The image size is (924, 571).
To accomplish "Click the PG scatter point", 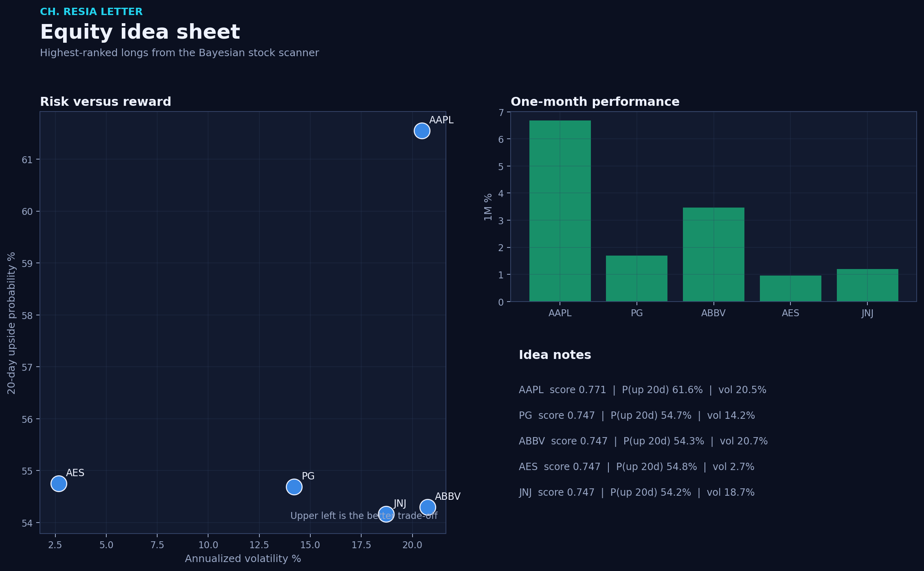I will 294,487.
